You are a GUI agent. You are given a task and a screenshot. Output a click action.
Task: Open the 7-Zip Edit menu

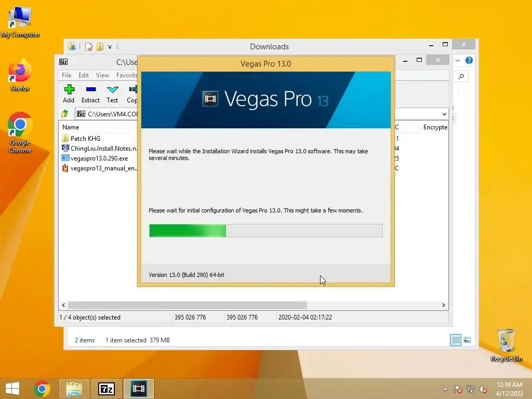84,75
